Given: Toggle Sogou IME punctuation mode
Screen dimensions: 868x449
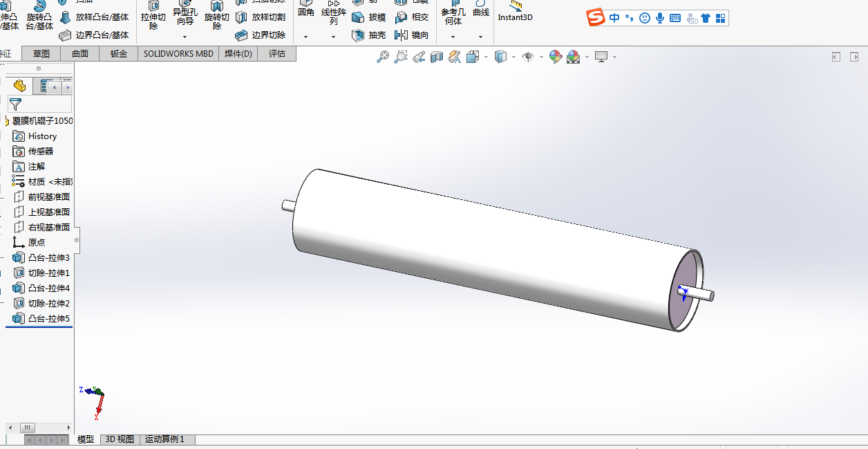Looking at the screenshot, I should pos(629,18).
